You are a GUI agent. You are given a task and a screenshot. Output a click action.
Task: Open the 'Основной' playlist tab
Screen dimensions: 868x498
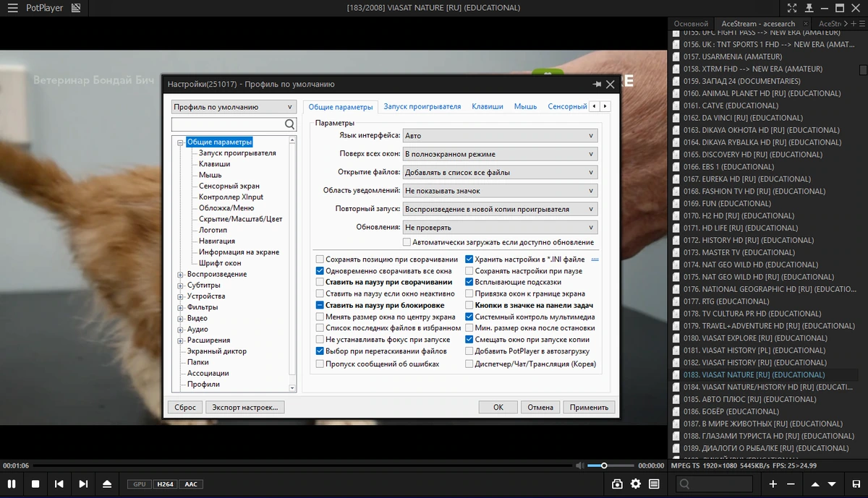pyautogui.click(x=691, y=24)
